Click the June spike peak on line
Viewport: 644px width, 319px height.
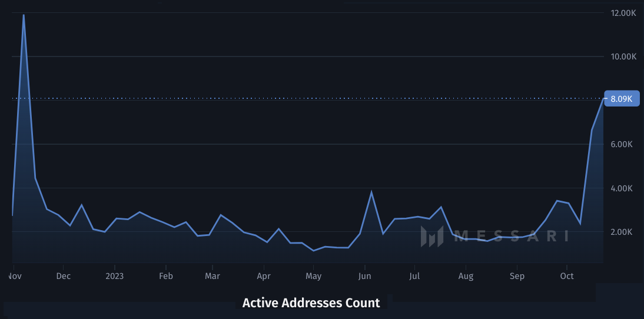point(371,192)
